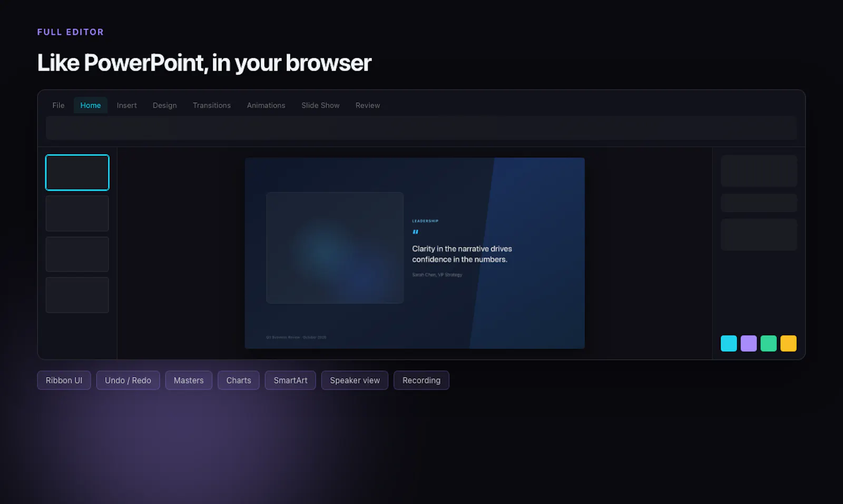This screenshot has height=504, width=843.
Task: Open the File ribbon tab
Action: (x=58, y=105)
